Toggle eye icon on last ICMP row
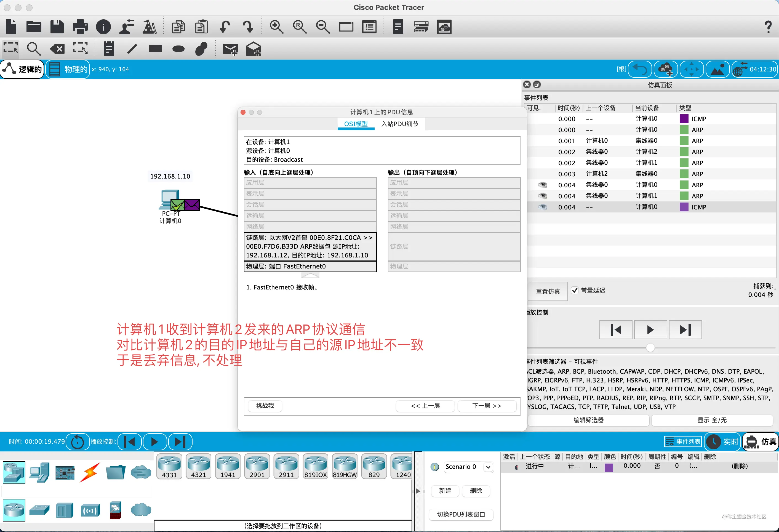This screenshot has width=779, height=532. [x=543, y=207]
